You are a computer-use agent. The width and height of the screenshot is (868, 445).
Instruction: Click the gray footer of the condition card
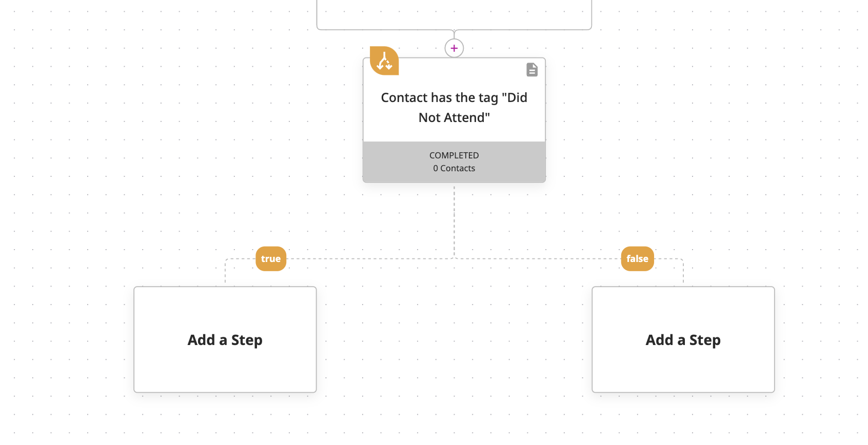(454, 162)
